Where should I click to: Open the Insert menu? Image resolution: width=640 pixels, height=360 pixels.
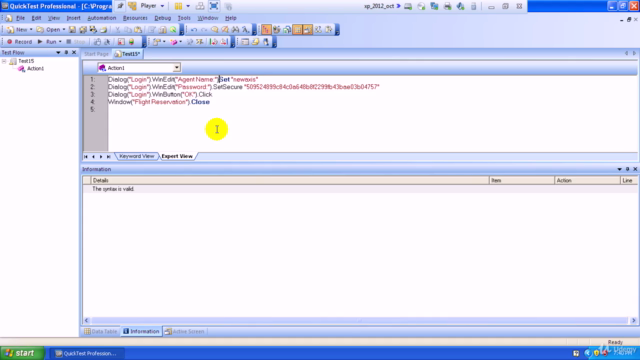[73, 18]
